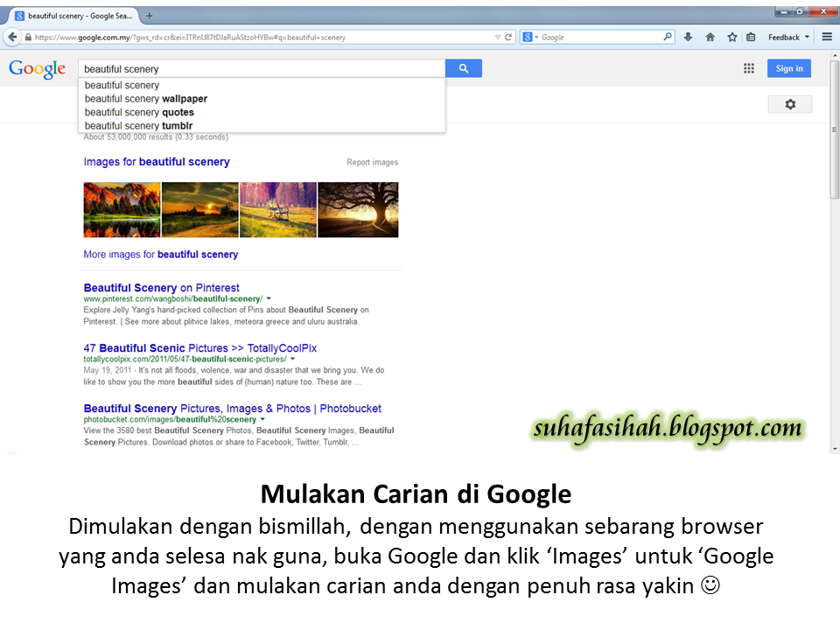Click the reload page icon in URL bar

(x=507, y=37)
